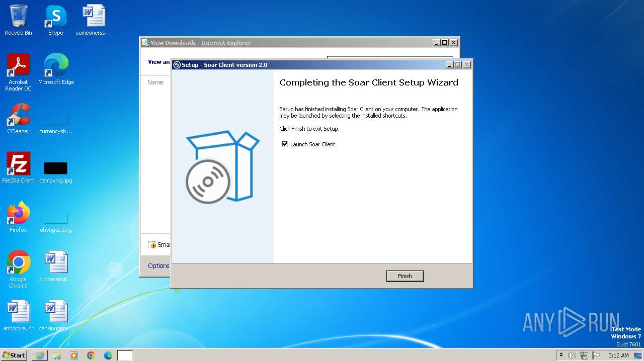This screenshot has height=362, width=644.
Task: Click the taskbar clock 3:12 AM
Action: click(x=618, y=355)
